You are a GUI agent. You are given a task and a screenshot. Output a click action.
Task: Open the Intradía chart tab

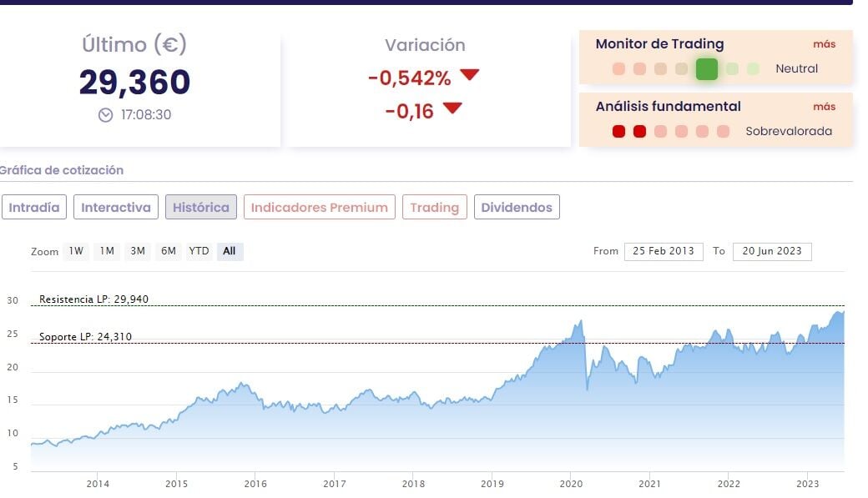coord(34,208)
